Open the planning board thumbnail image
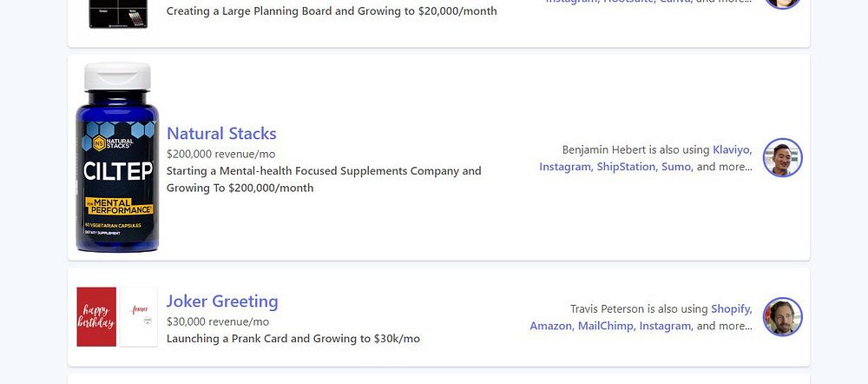 118,13
